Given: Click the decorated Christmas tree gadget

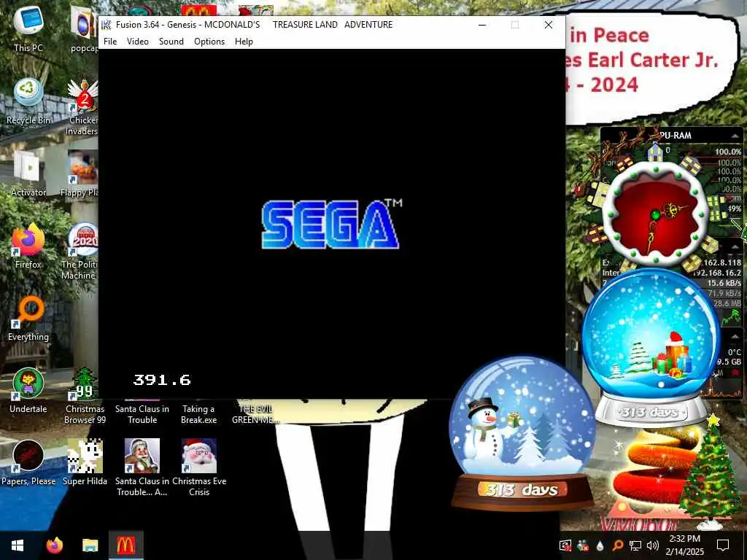Looking at the screenshot, I should tap(711, 472).
